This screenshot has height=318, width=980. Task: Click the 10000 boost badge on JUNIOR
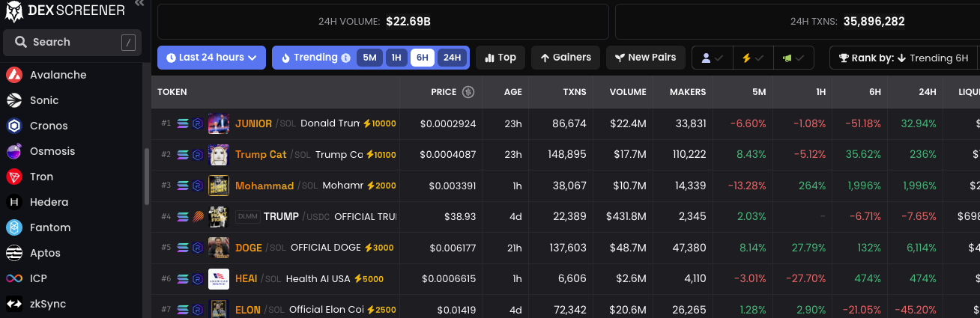[x=380, y=123]
